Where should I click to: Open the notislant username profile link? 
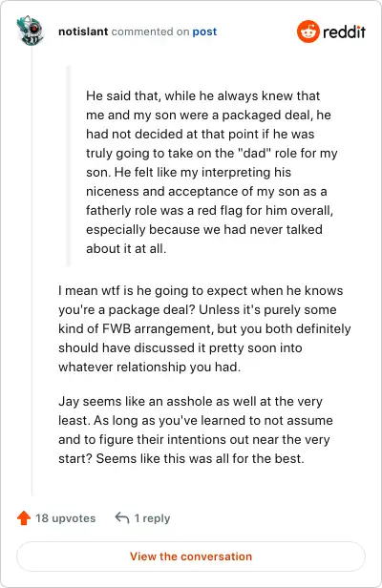click(83, 31)
